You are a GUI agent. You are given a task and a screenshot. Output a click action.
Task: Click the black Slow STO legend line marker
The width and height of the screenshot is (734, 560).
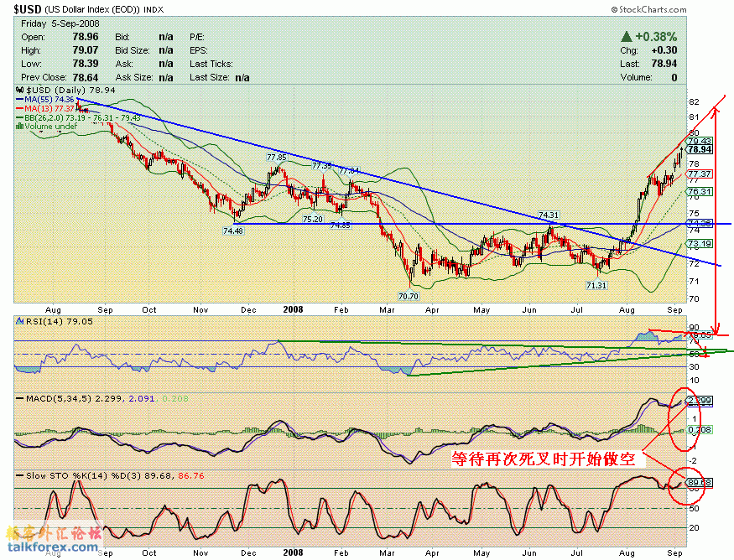point(19,475)
